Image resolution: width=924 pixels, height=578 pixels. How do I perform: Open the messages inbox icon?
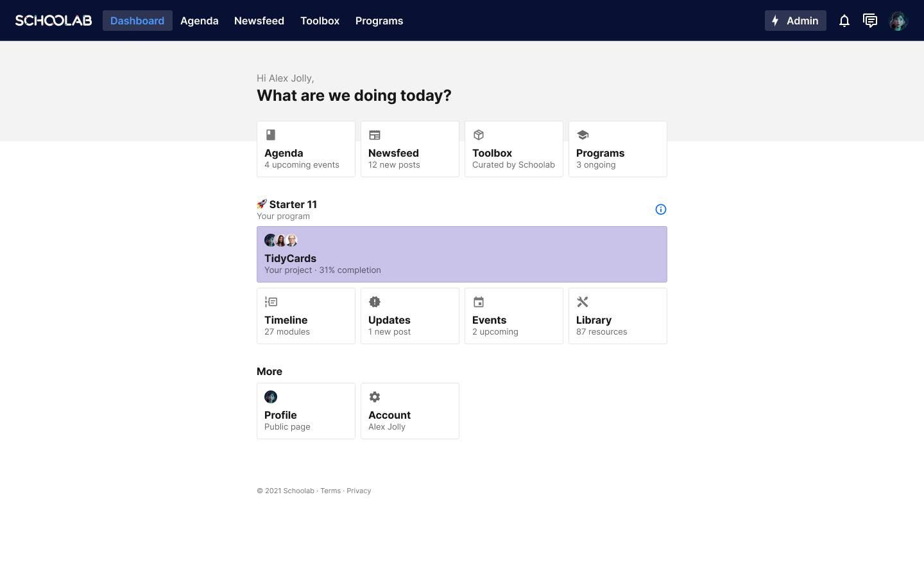pos(870,21)
